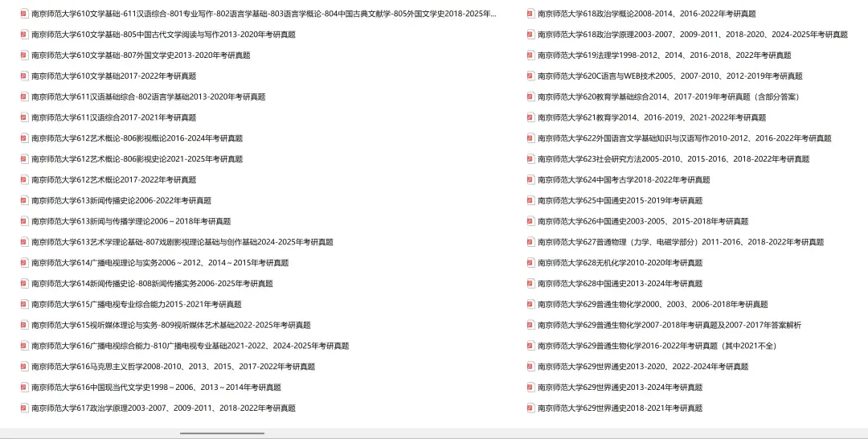Click PDF icon beside 612艺术概论-806影视概论 file

(x=24, y=138)
